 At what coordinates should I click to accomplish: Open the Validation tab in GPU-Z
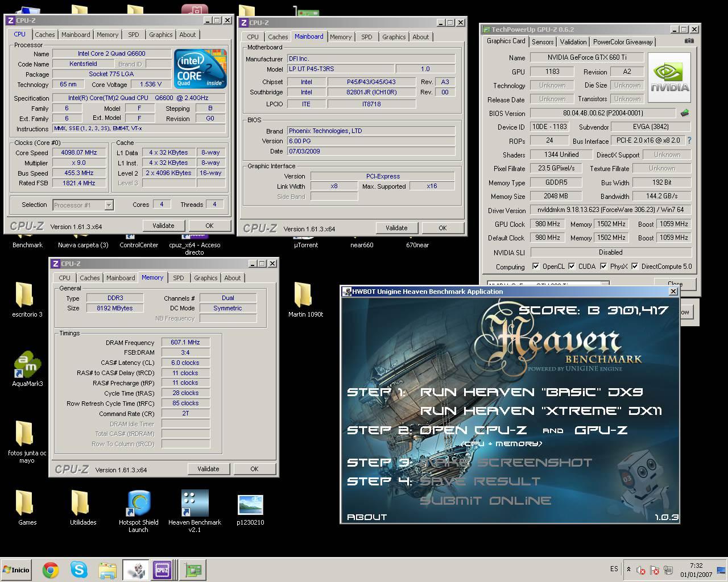tap(573, 42)
